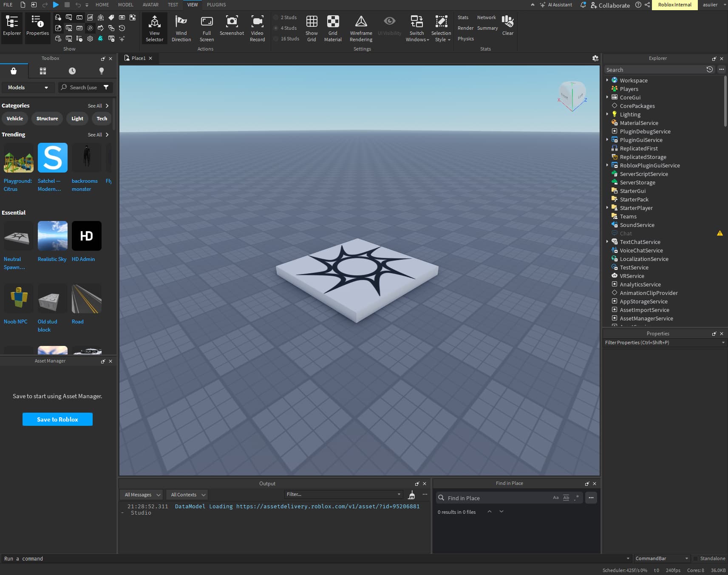Enable the Standalone checkbox
728x575 pixels.
696,558
